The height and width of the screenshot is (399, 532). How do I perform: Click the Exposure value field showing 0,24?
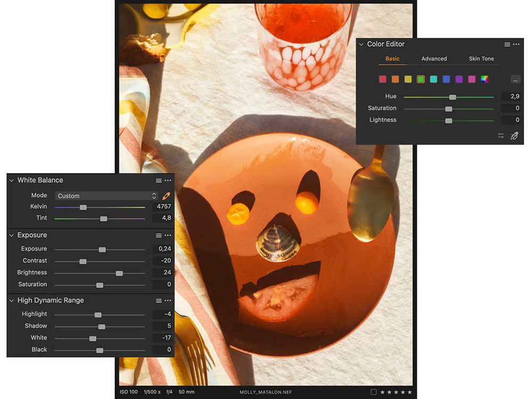click(x=162, y=249)
